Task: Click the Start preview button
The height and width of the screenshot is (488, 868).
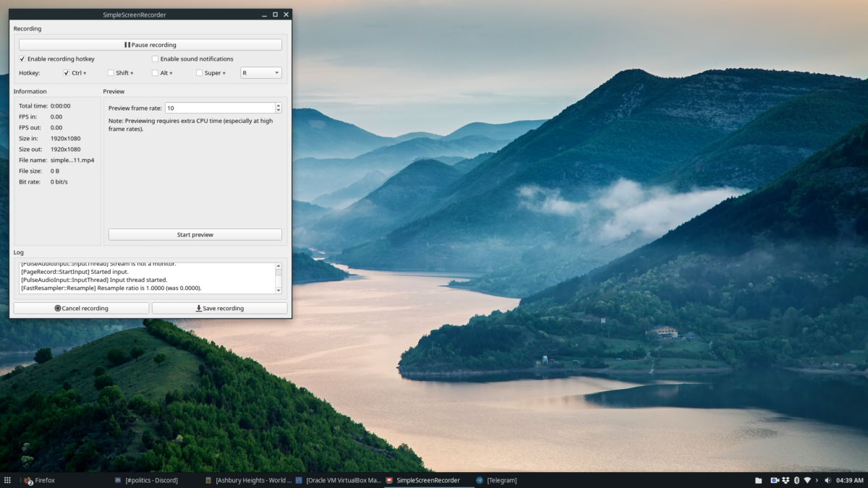Action: [x=195, y=234]
